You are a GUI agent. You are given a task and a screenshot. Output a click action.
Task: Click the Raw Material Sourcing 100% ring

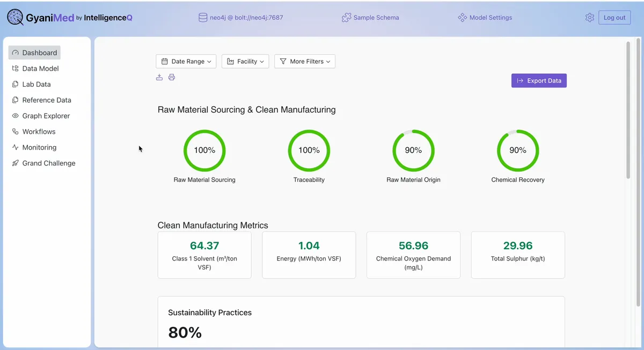[x=204, y=151]
